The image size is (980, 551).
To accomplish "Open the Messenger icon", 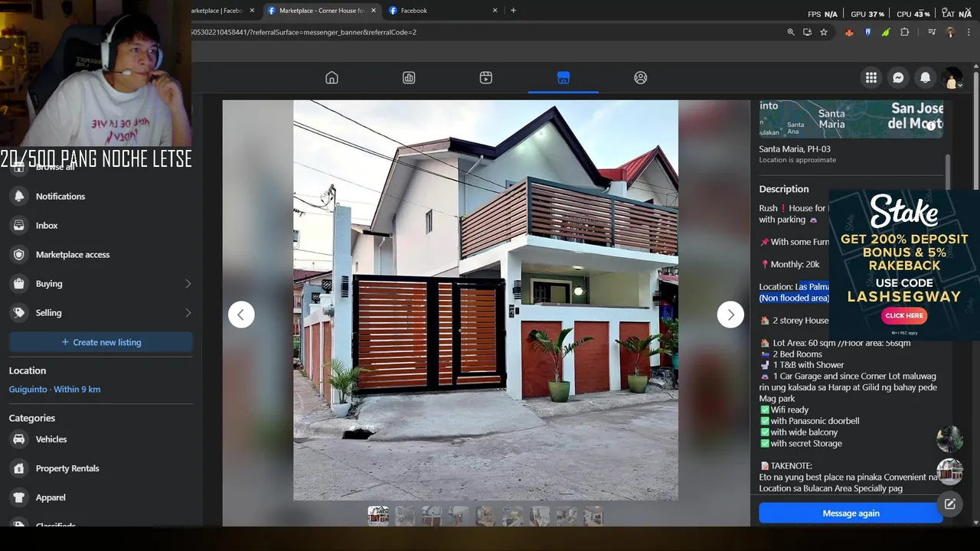I will coord(898,77).
